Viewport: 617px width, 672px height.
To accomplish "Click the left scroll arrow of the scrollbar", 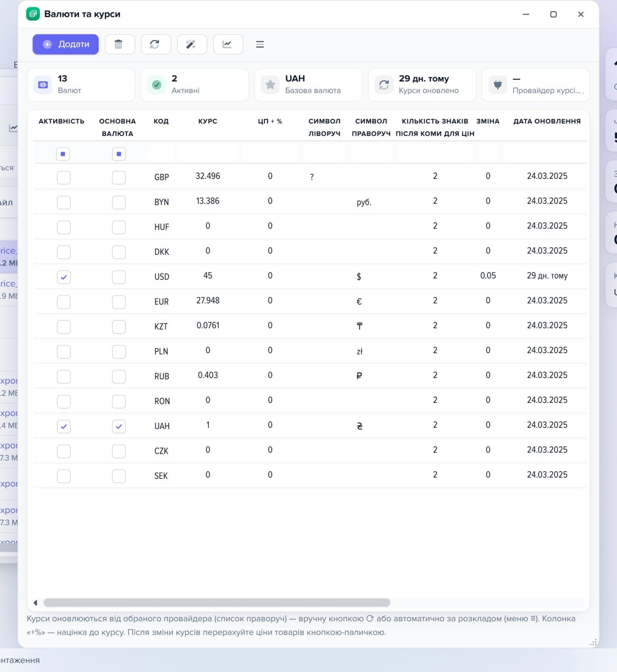I will point(35,603).
